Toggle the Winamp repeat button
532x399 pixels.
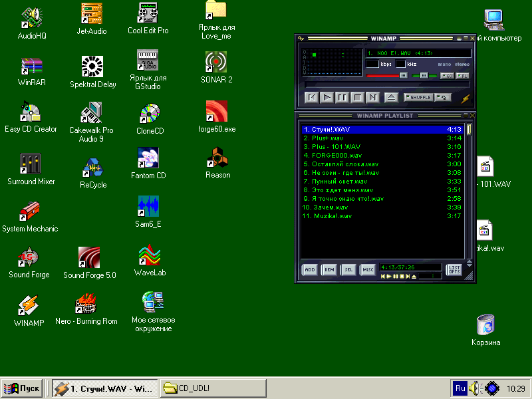click(x=442, y=98)
